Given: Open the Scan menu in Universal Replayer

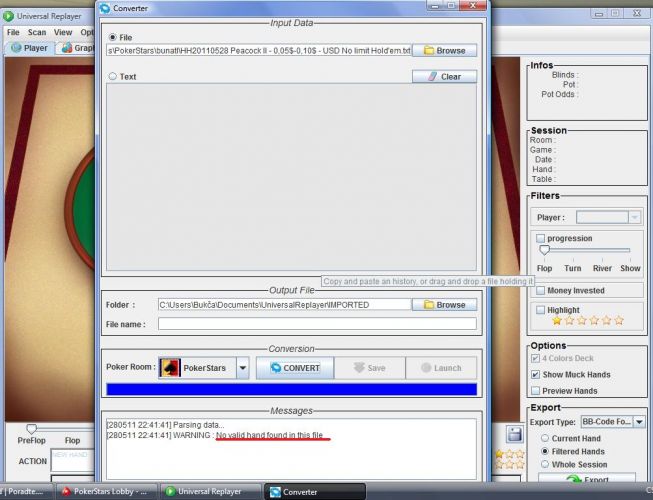Looking at the screenshot, I should 37,32.
